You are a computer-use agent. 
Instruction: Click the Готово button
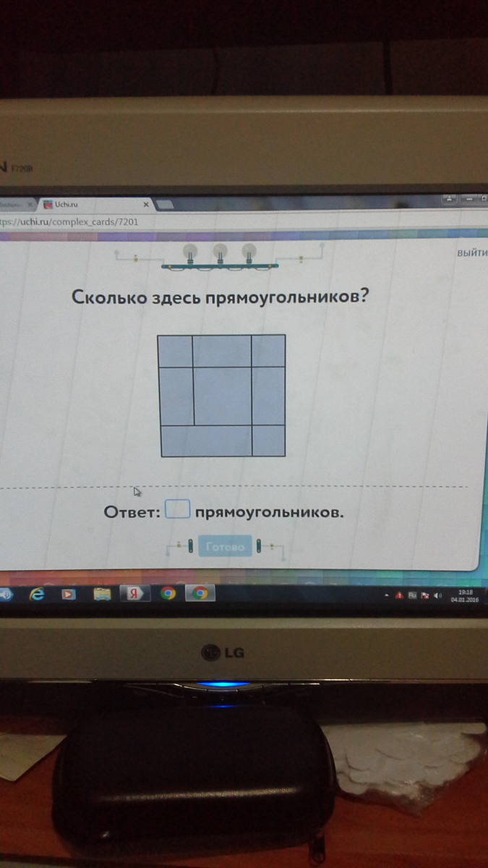tap(226, 547)
